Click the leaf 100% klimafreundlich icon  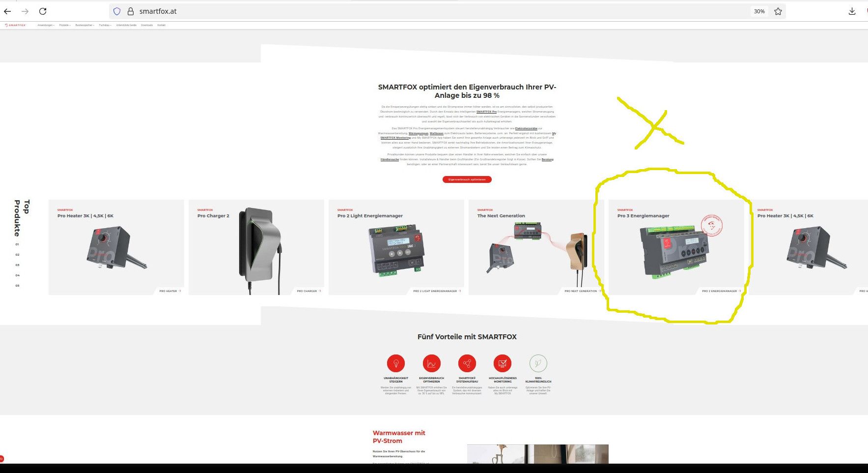pyautogui.click(x=538, y=363)
